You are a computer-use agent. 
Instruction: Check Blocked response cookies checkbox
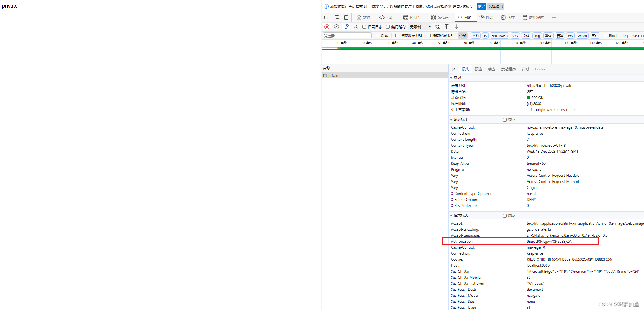point(606,36)
